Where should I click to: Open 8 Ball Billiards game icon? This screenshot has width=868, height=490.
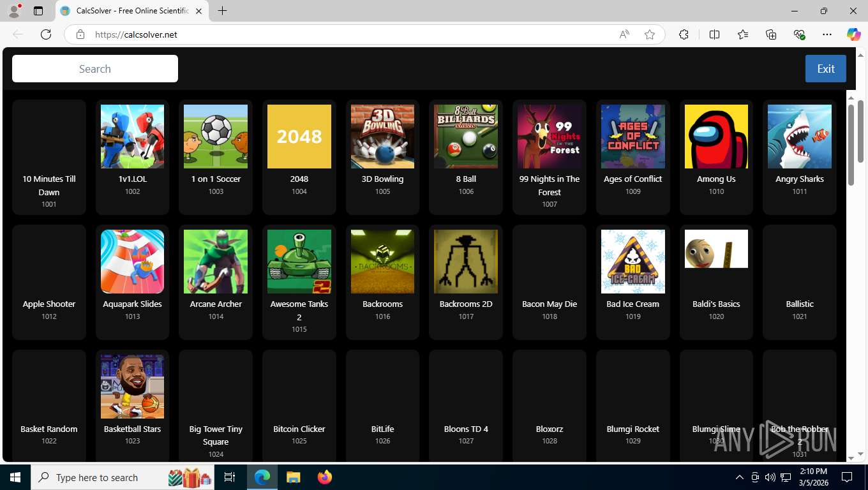tap(466, 137)
